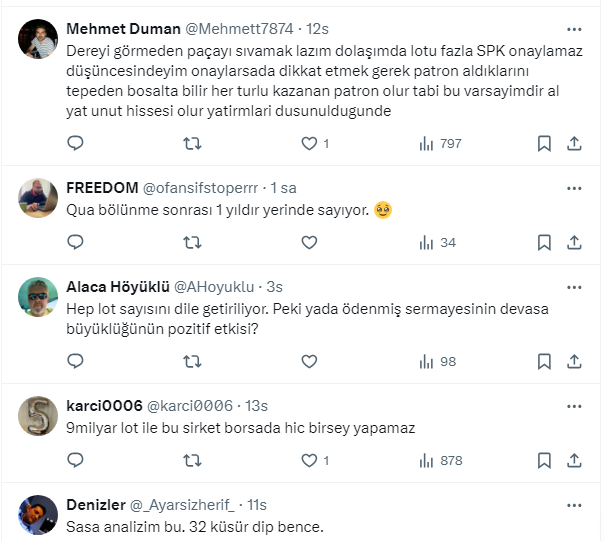
Task: Click Denizler's profile avatar
Action: (x=38, y=515)
